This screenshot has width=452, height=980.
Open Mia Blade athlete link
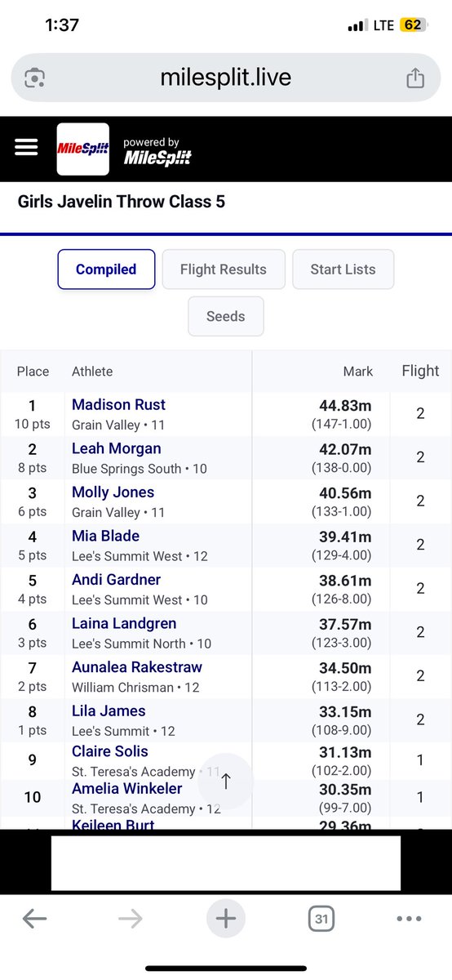pyautogui.click(x=106, y=536)
